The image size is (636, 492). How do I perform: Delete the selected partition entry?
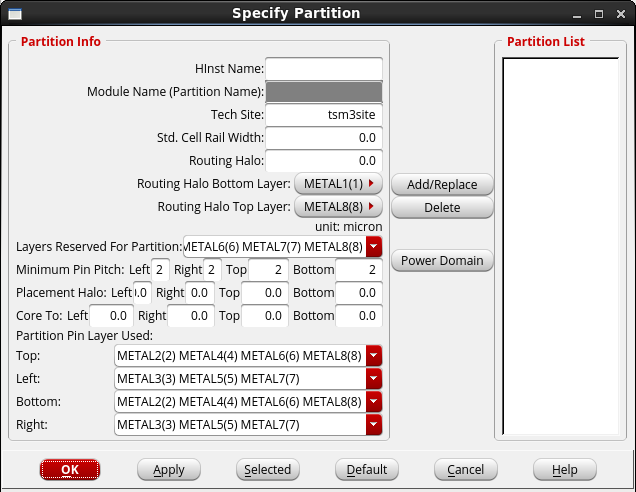coord(442,208)
